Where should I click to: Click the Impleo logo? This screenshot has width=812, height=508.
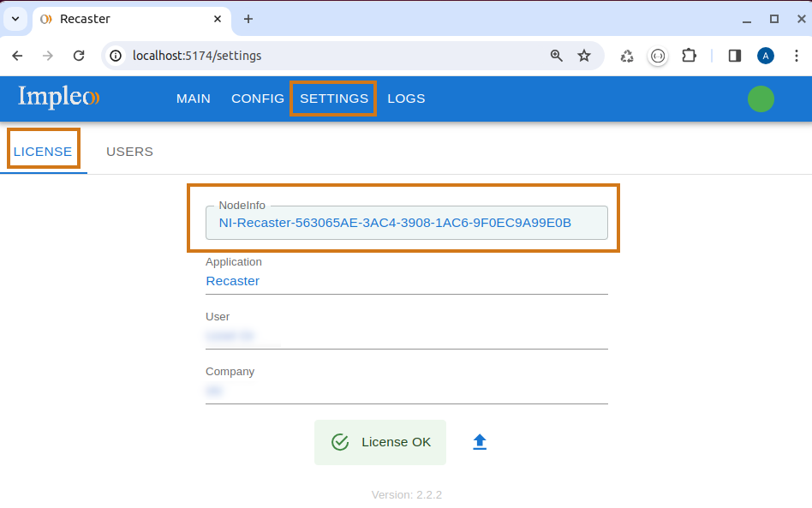coord(59,98)
